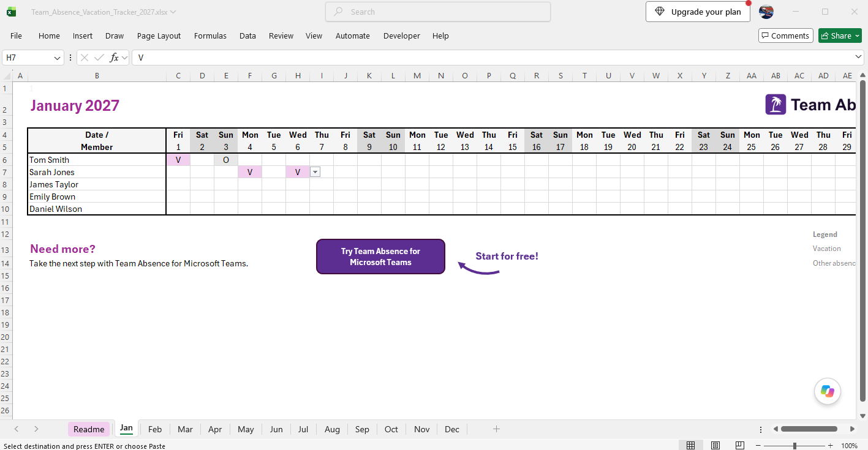Switch to Page Break Preview icon
Viewport: 868px width, 450px height.
740,446
